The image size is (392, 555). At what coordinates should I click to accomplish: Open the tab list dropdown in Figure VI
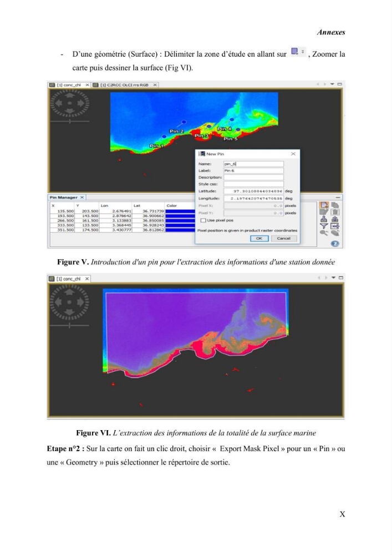pyautogui.click(x=333, y=278)
